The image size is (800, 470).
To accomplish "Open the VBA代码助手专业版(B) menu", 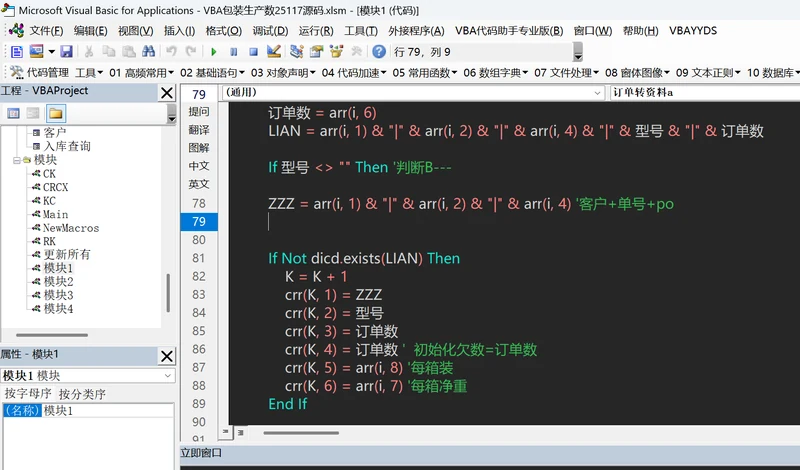I will (509, 31).
